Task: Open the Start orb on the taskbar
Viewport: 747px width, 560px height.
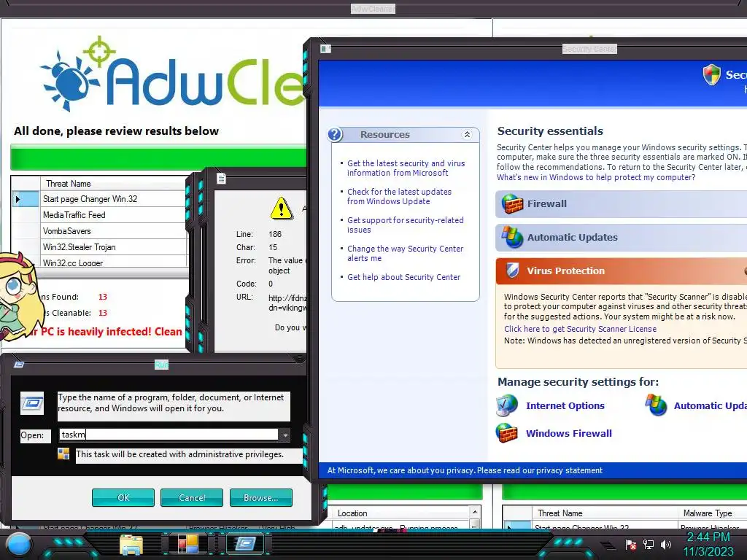Action: click(19, 544)
